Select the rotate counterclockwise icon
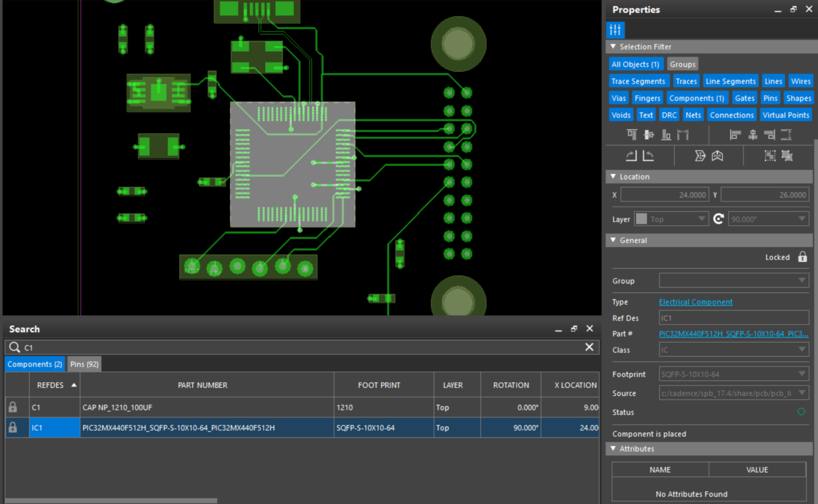Image resolution: width=818 pixels, height=504 pixels. pyautogui.click(x=649, y=155)
